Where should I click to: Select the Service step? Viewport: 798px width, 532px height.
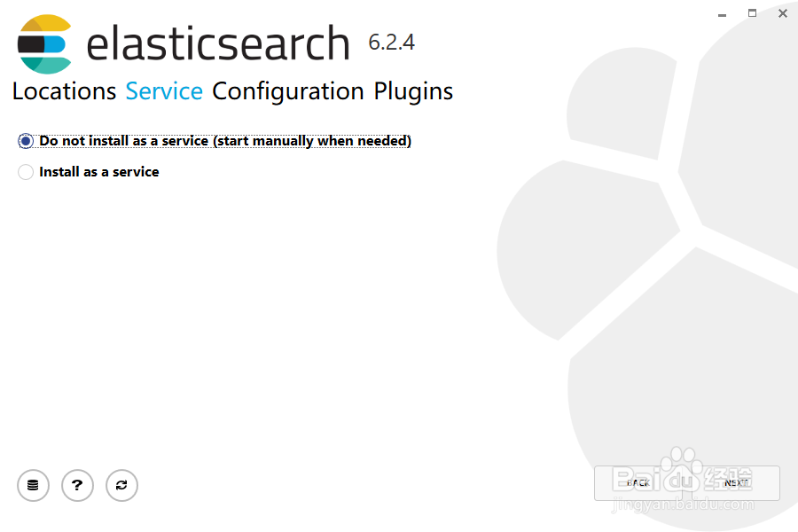[x=164, y=91]
